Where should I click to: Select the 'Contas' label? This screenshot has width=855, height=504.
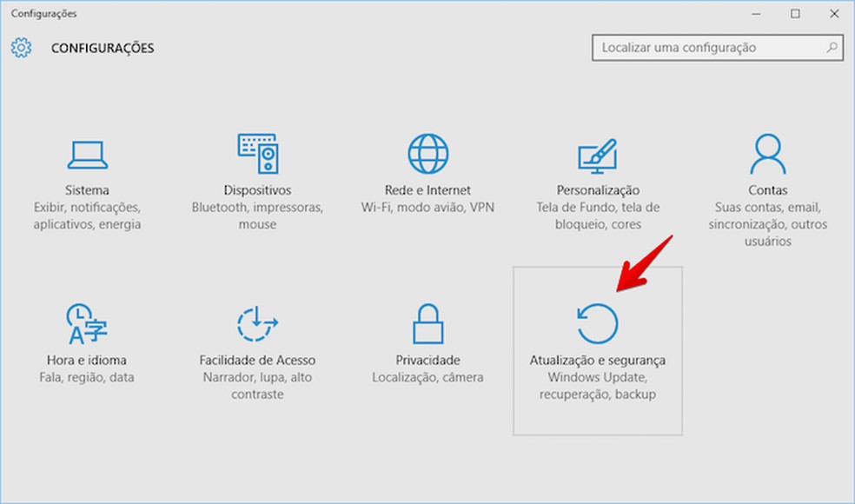tap(768, 190)
